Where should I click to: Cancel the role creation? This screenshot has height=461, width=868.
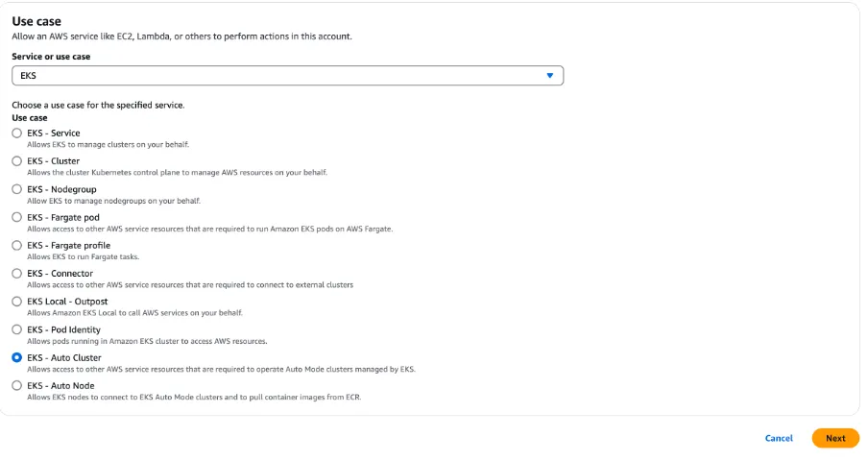779,438
